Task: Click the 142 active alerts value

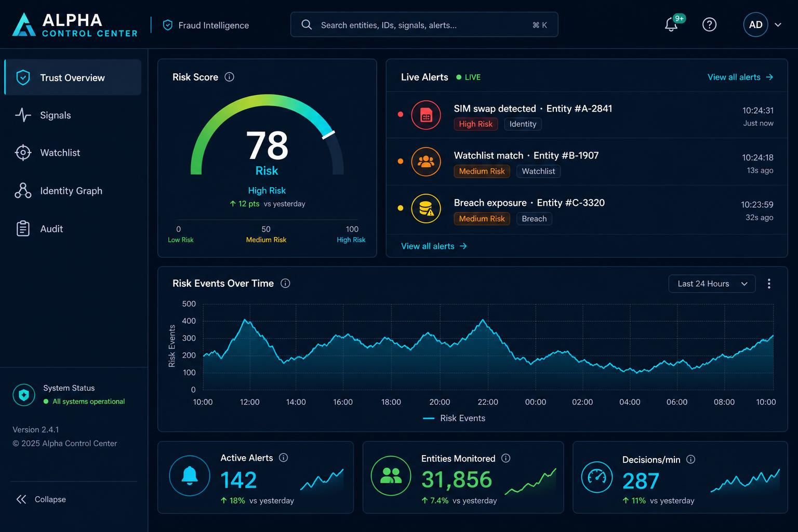Action: coord(238,480)
